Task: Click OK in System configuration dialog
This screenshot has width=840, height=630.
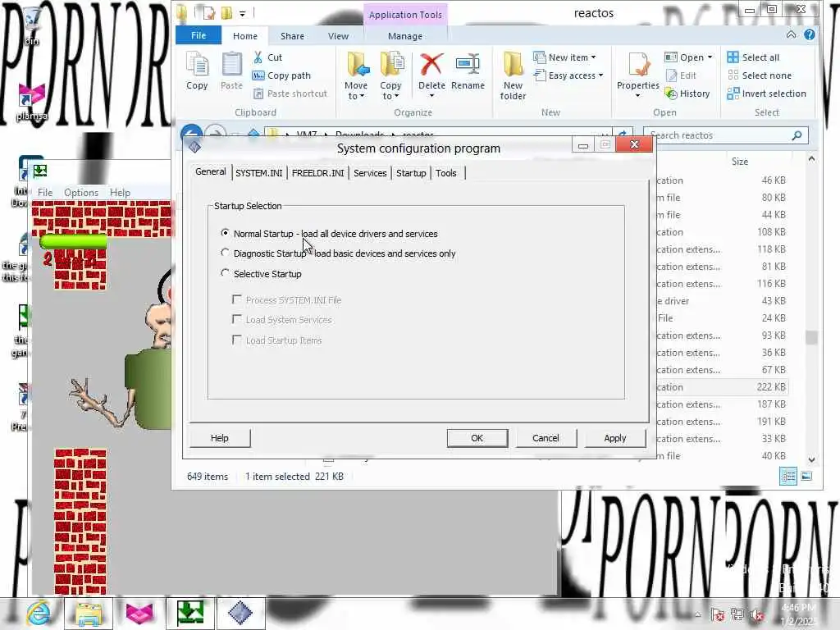Action: tap(477, 438)
